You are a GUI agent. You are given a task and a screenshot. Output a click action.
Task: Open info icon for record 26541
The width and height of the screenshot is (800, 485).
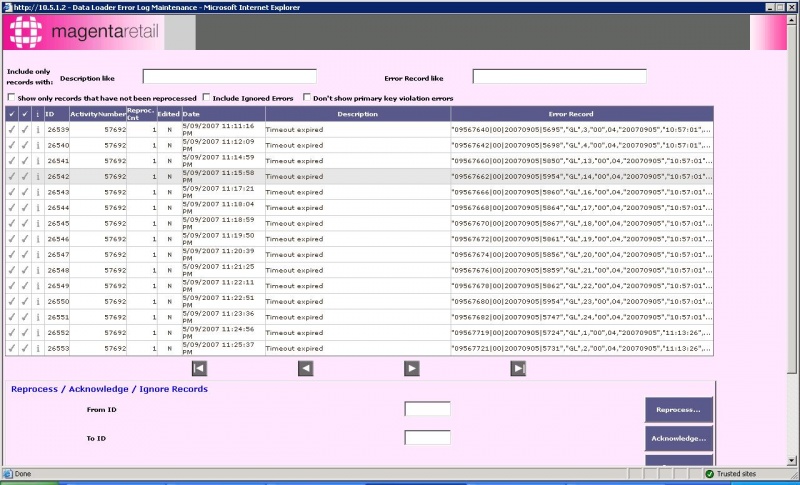38,161
